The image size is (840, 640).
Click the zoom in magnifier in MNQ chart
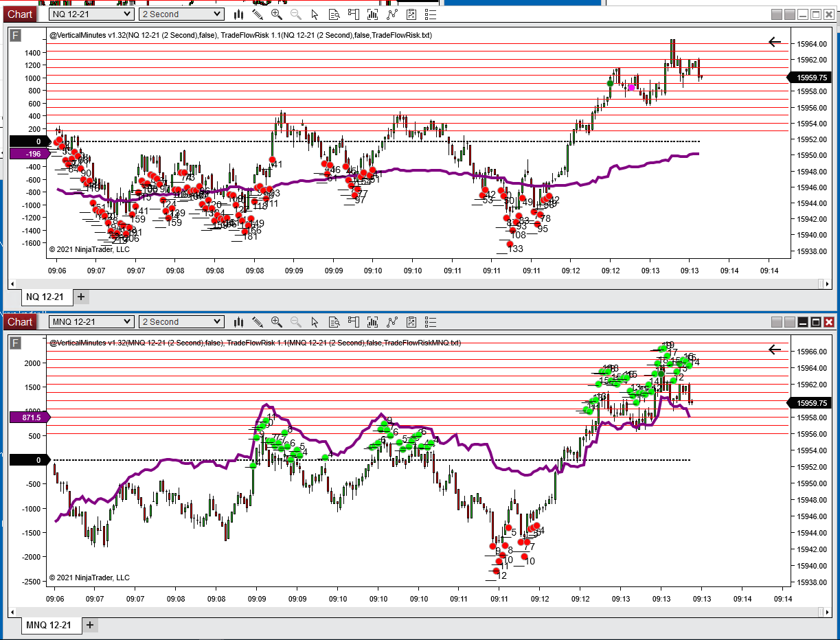(x=277, y=321)
